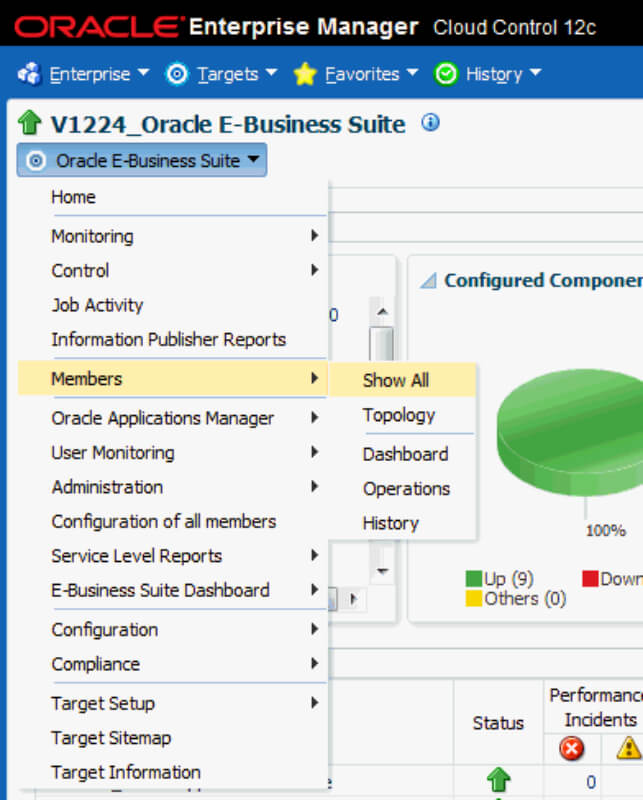
Task: Click the History green check icon
Action: pos(446,74)
